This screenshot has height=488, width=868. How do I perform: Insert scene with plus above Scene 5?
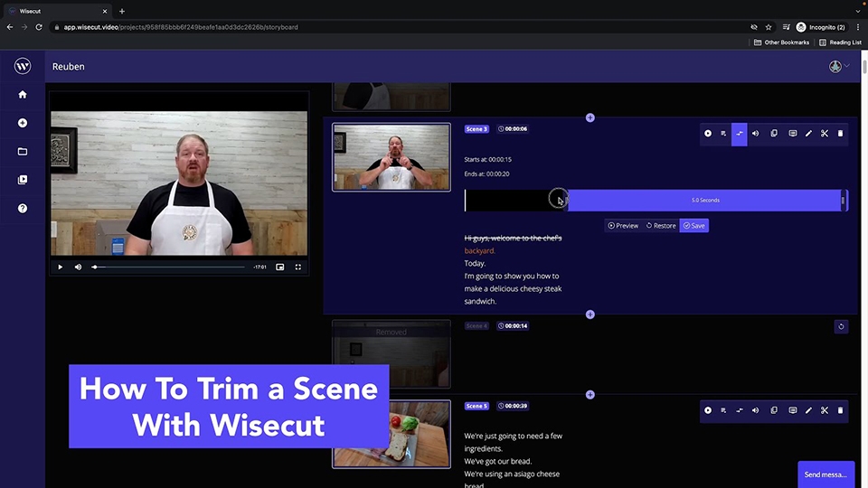pos(590,395)
